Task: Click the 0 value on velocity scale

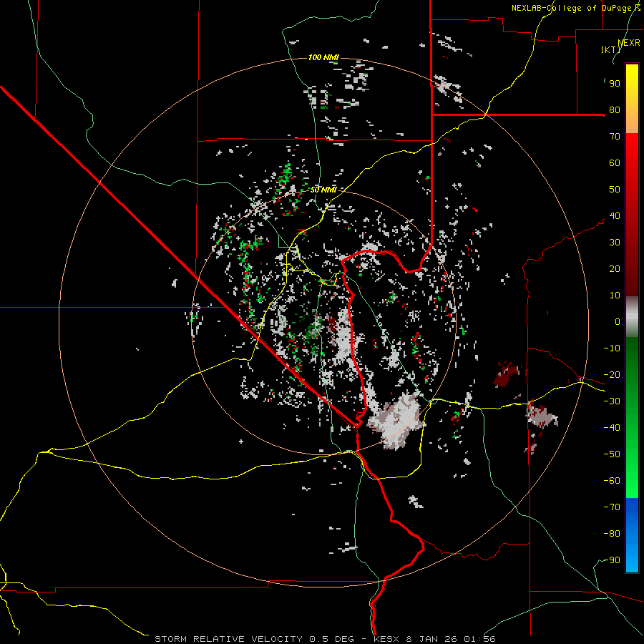Action: [x=618, y=322]
